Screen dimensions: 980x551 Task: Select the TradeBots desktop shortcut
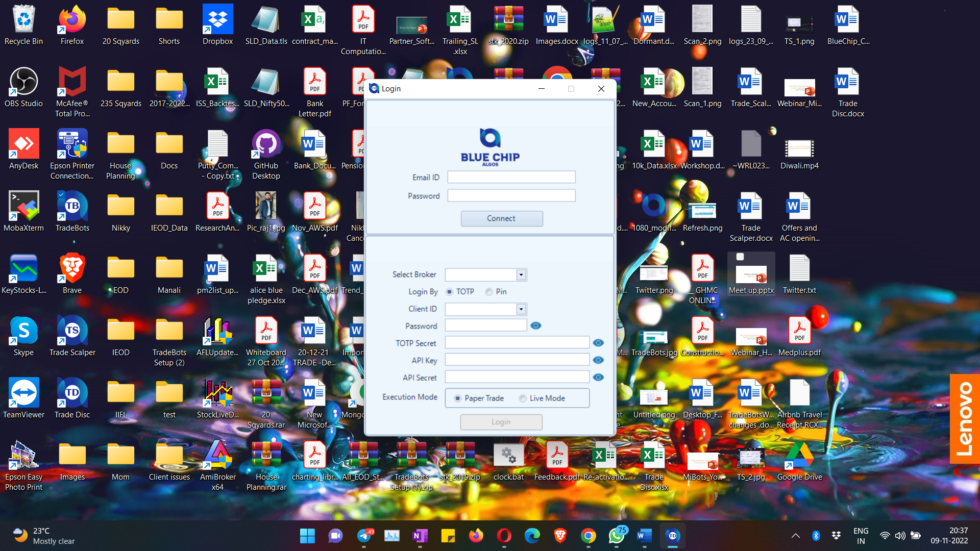coord(72,212)
